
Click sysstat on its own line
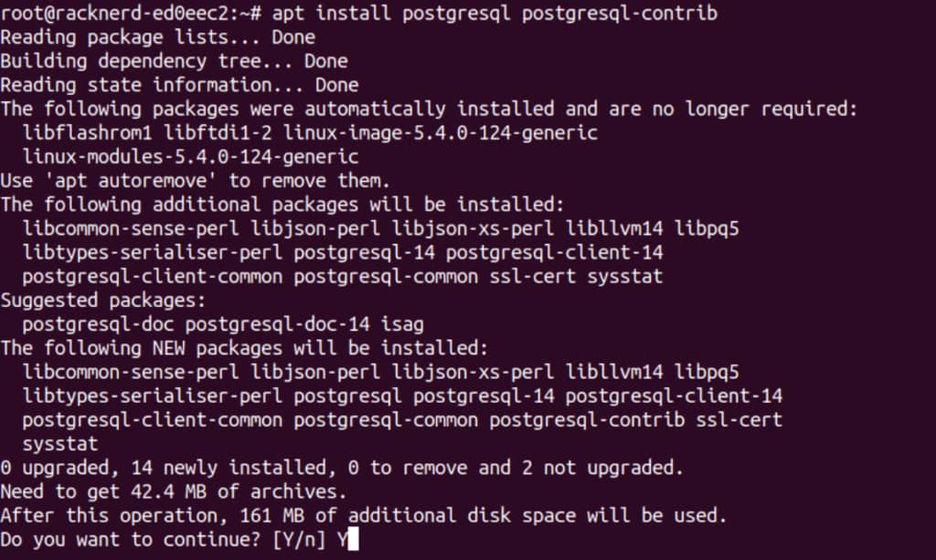pyautogui.click(x=60, y=444)
